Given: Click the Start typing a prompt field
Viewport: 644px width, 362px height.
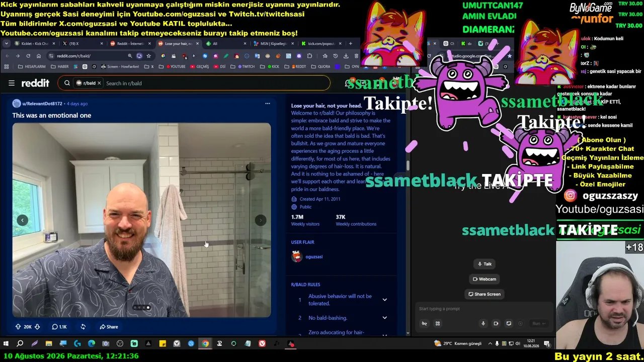Looking at the screenshot, I should click(x=483, y=309).
